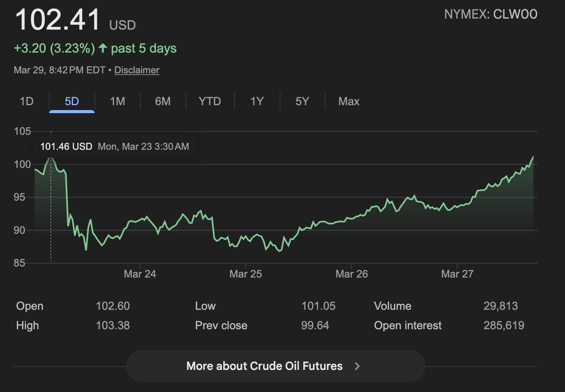
Task: Select the 5D time range tab
Action: (x=72, y=101)
